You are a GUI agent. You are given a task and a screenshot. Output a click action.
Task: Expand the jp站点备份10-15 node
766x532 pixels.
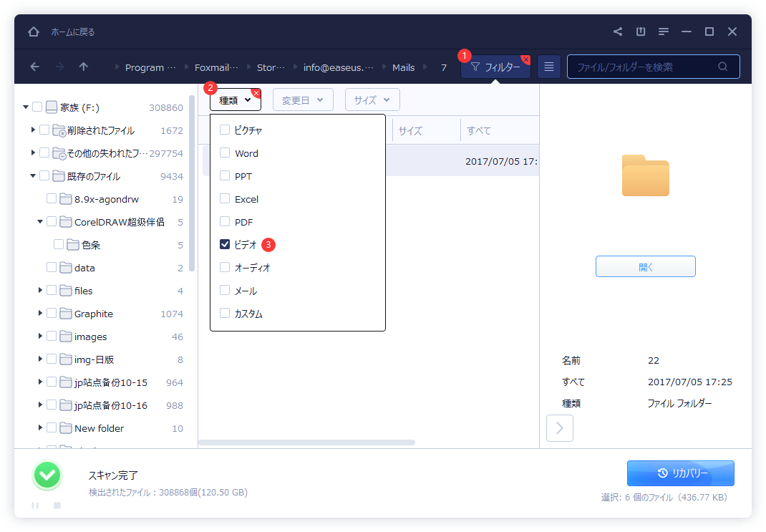point(40,382)
